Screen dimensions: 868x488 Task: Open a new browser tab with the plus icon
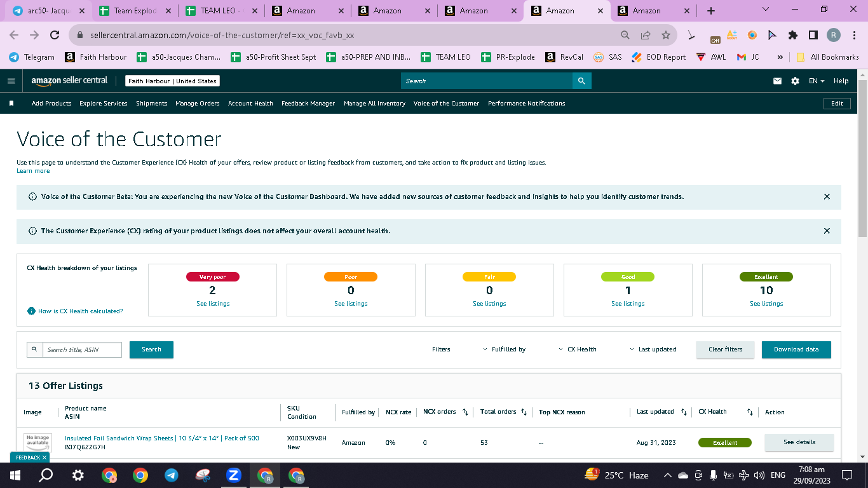click(711, 11)
